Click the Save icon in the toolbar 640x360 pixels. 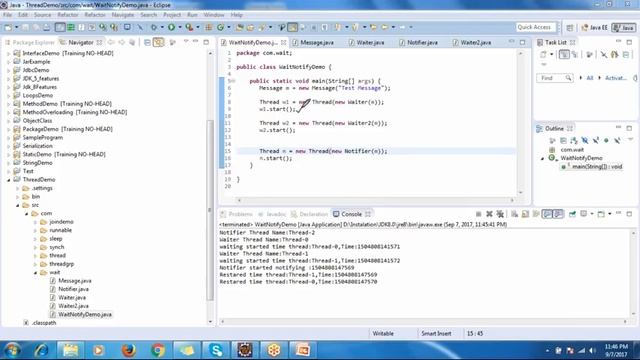(25, 27)
